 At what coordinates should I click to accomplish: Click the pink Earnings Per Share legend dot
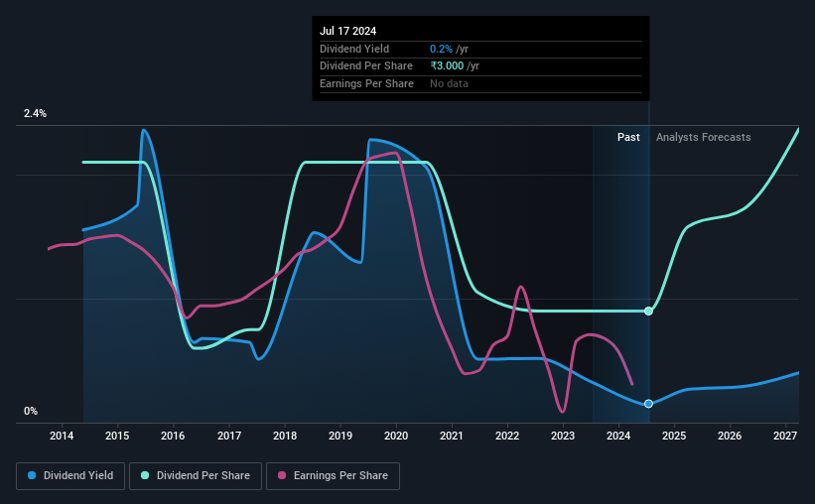coord(282,475)
